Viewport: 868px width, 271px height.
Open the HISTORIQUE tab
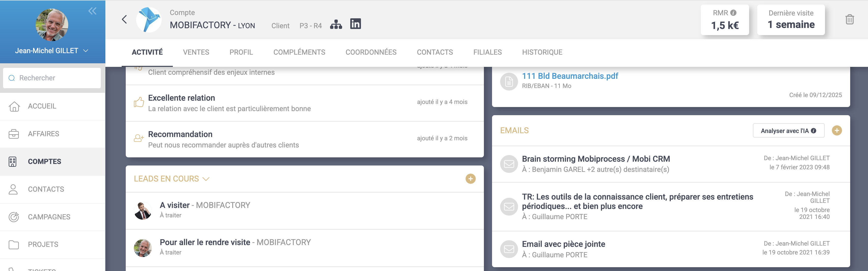tap(542, 52)
